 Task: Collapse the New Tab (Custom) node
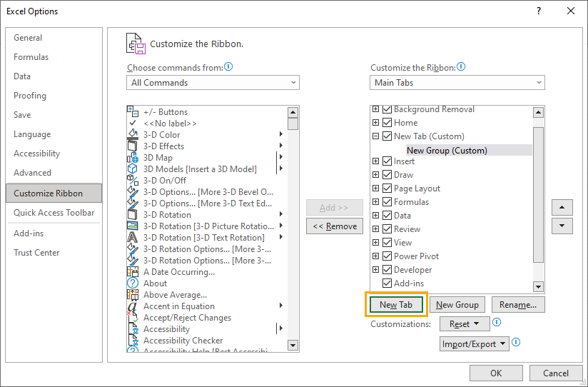376,136
